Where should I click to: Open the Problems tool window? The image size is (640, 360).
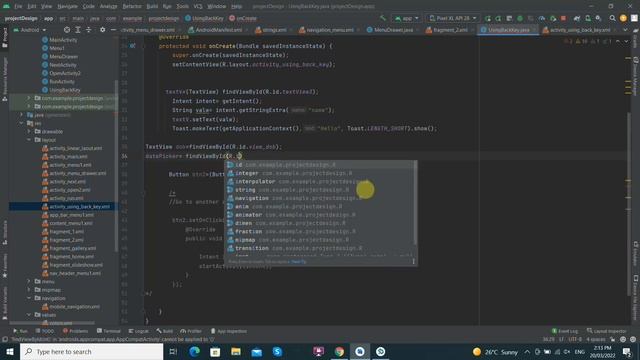click(x=75, y=331)
